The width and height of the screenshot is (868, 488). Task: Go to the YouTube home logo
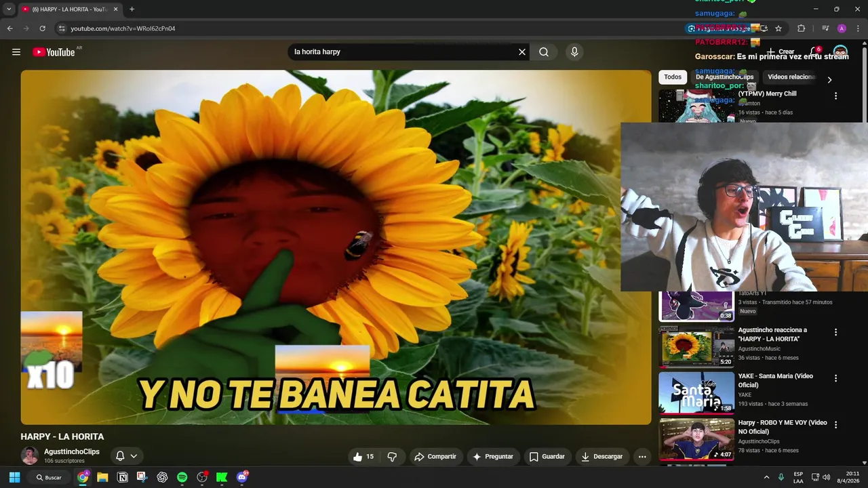pyautogui.click(x=54, y=52)
